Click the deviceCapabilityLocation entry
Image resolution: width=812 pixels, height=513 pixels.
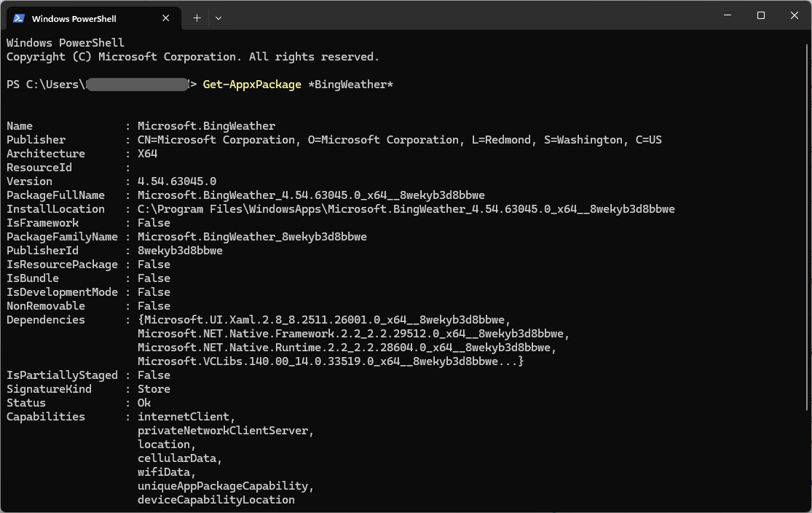(x=216, y=500)
